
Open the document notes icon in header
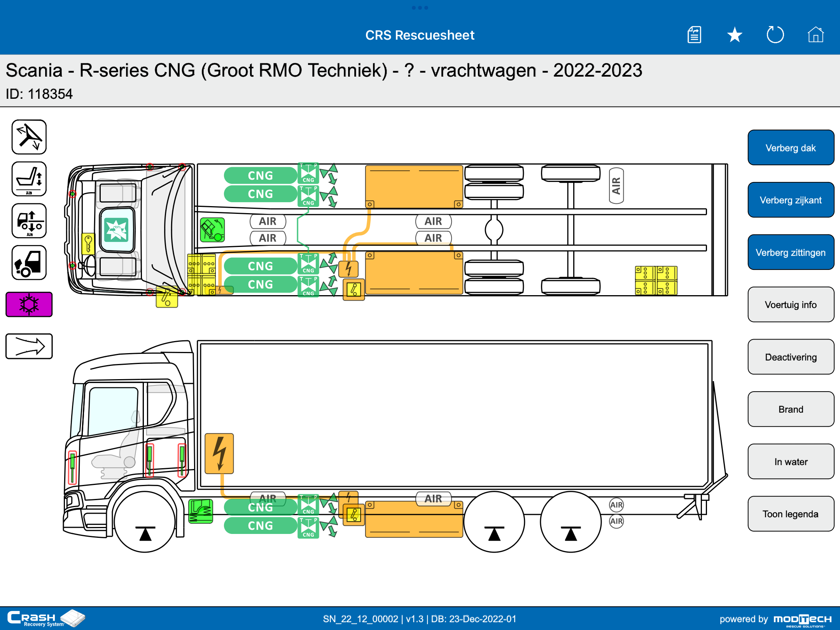[x=694, y=35]
